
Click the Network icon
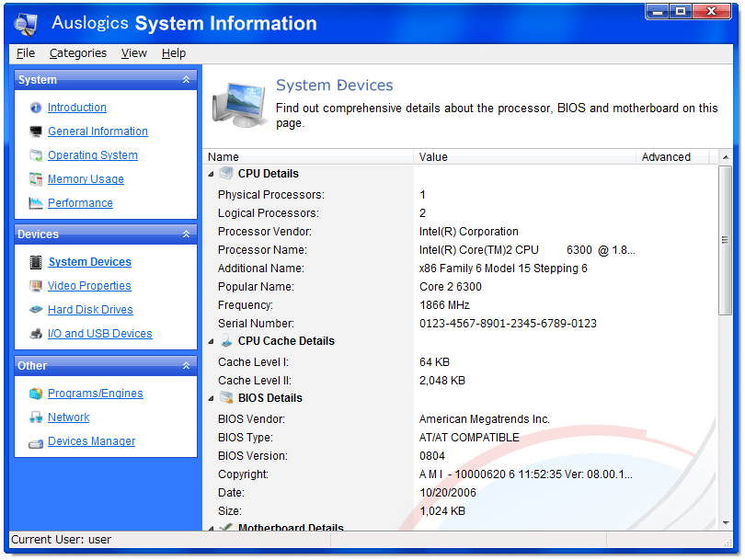point(36,417)
